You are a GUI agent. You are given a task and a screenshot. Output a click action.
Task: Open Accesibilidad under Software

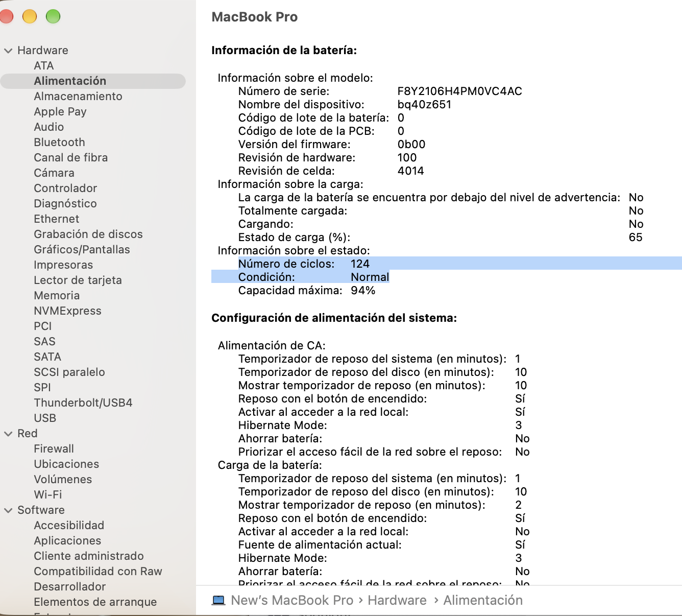tap(69, 525)
